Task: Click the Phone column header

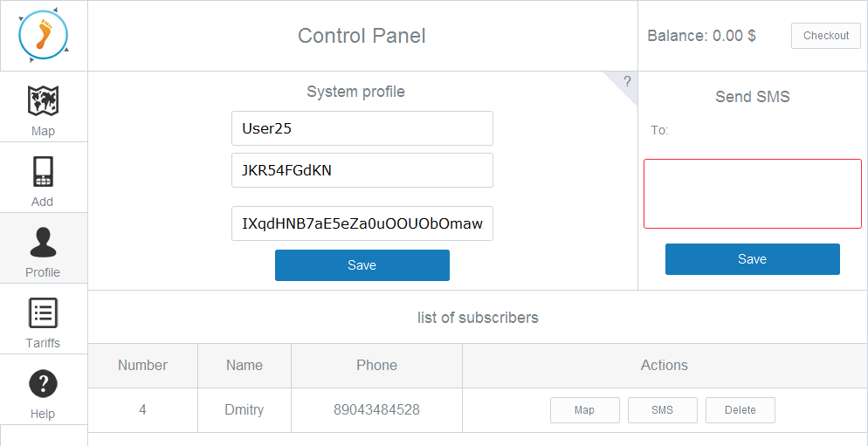Action: point(376,366)
